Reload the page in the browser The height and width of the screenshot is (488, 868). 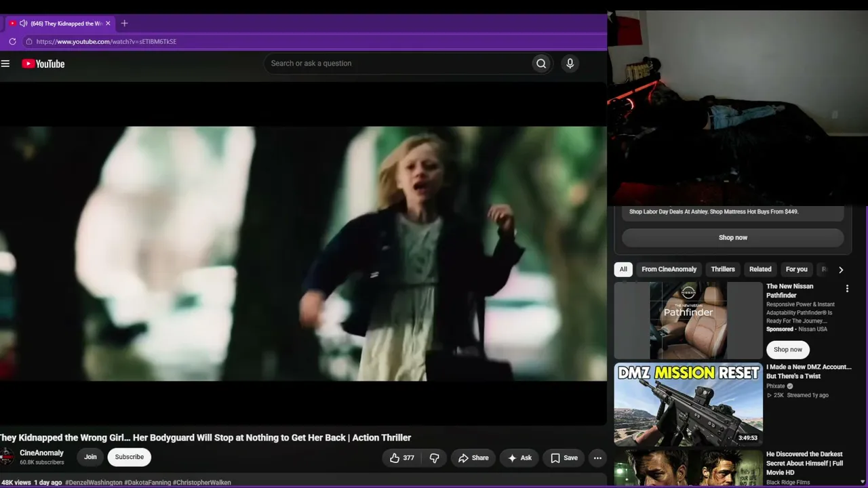12,41
